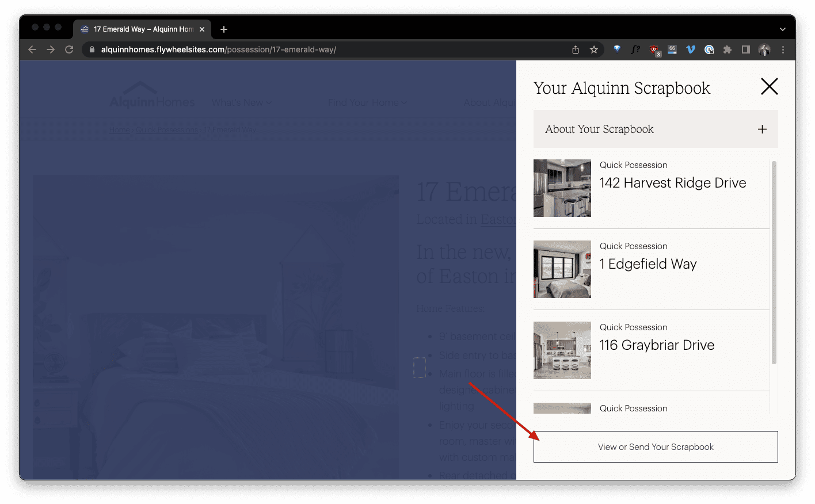Viewport: 815px width, 504px height.
Task: Go back to the previous page
Action: [32, 50]
